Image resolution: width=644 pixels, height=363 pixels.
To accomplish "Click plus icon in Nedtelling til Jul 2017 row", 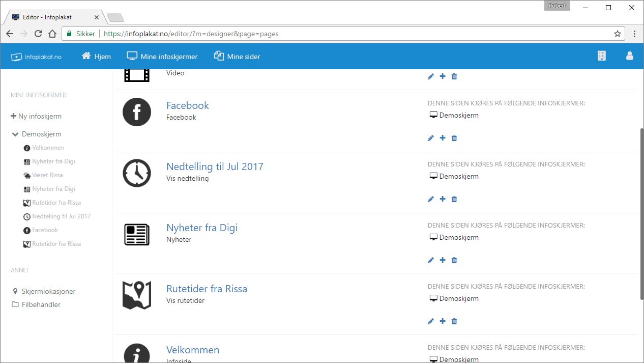I will click(443, 199).
